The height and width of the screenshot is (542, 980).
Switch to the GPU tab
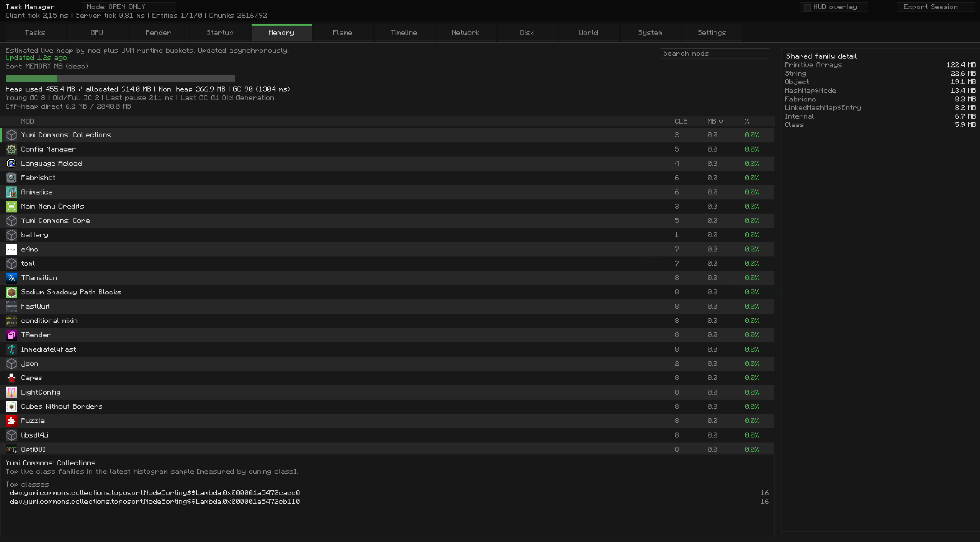tap(97, 33)
